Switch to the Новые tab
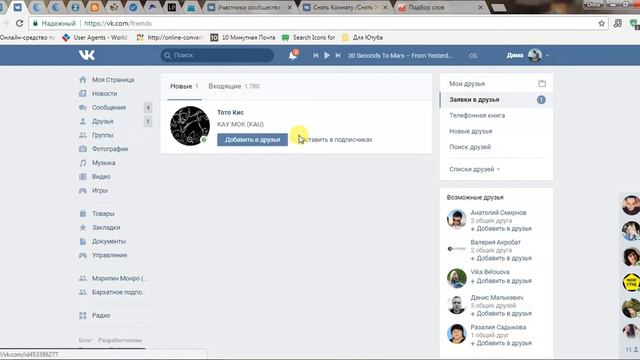 (x=184, y=86)
